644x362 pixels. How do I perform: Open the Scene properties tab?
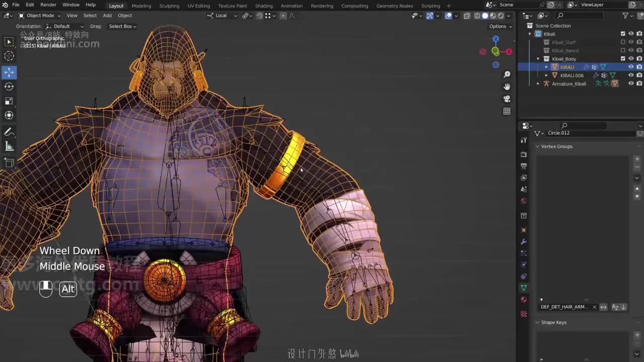524,189
